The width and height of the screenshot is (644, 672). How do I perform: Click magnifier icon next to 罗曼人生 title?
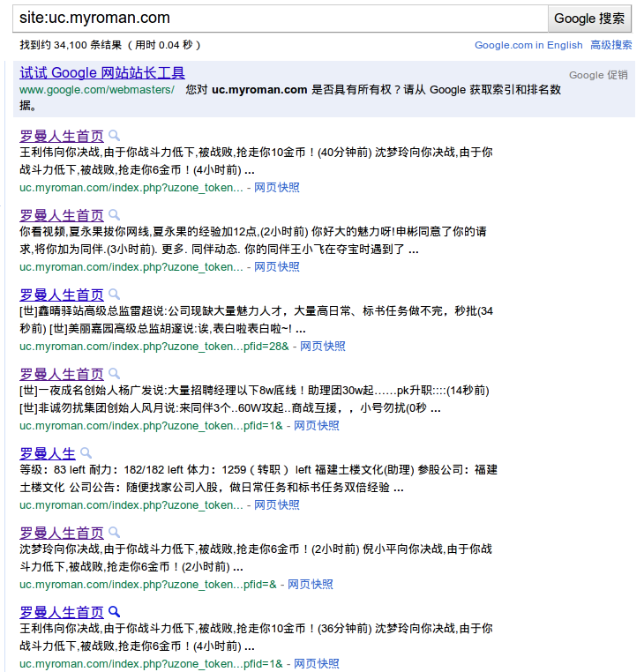point(86,453)
